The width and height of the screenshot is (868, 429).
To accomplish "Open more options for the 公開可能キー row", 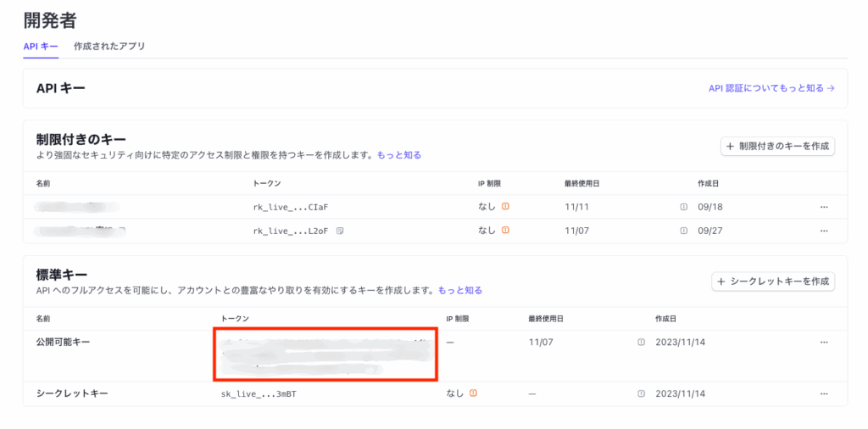I will coord(823,343).
